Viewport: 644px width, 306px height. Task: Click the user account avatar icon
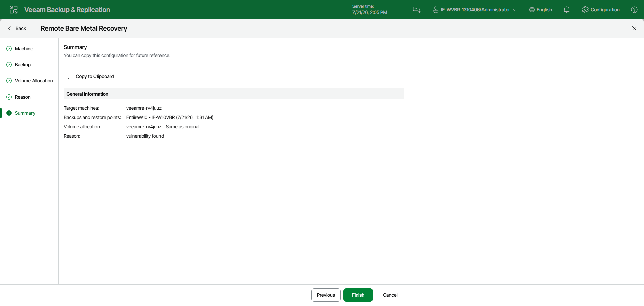[435, 10]
